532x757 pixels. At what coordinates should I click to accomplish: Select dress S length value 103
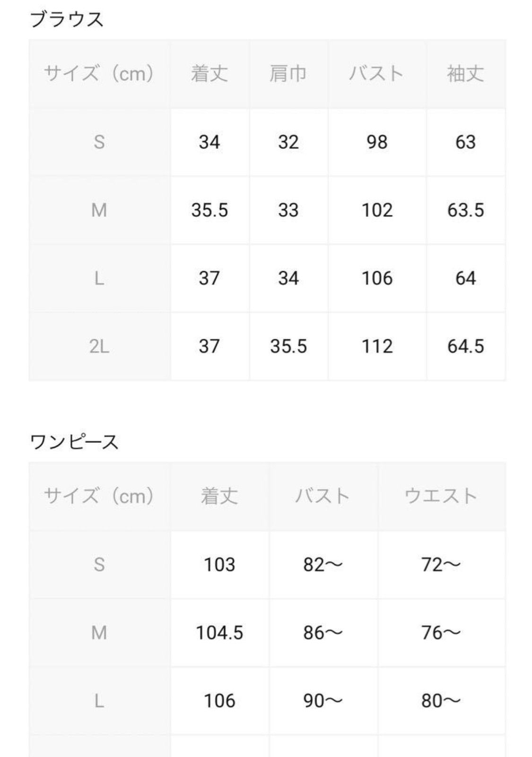(219, 564)
